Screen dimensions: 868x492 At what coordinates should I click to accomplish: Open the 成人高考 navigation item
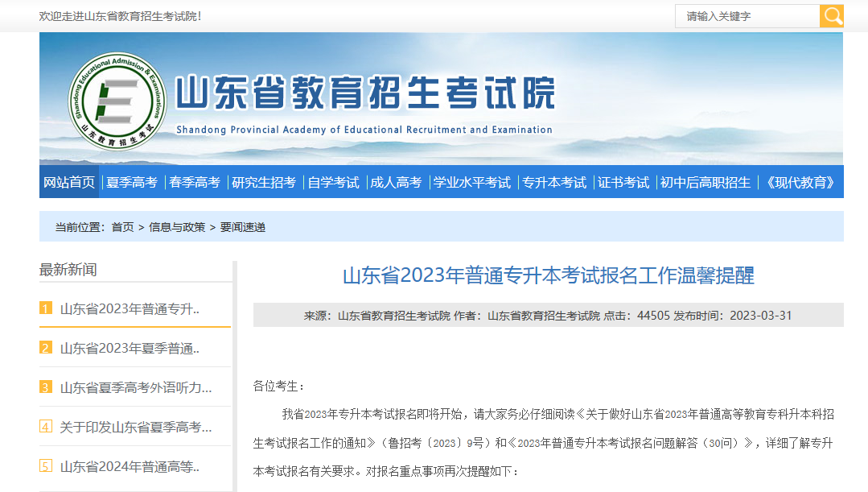tap(396, 182)
